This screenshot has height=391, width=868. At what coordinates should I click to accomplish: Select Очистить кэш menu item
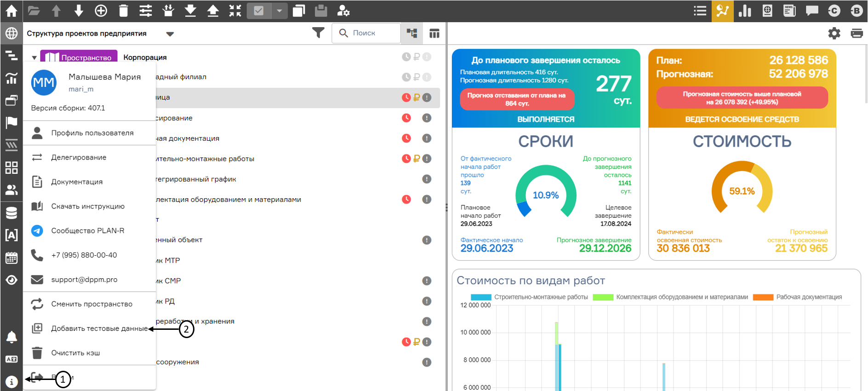click(x=89, y=353)
